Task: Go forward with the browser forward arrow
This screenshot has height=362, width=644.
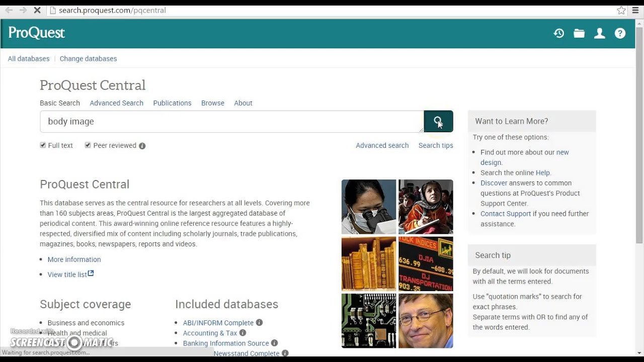Action: 23,10
